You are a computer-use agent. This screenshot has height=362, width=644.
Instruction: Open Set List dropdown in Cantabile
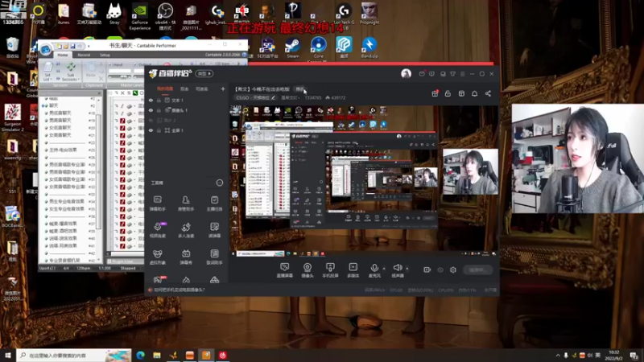click(47, 72)
